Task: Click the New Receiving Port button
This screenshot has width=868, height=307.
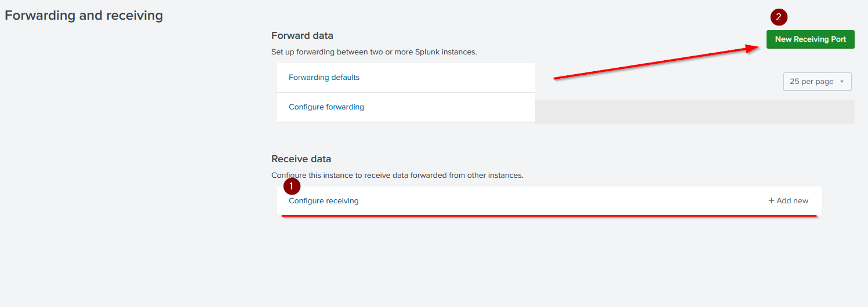Action: [810, 39]
